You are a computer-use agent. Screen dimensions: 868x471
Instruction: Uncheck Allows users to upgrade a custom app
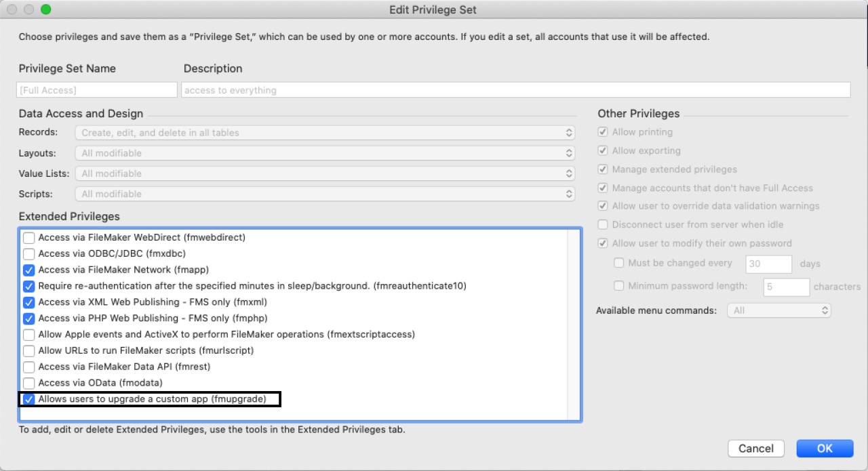29,400
